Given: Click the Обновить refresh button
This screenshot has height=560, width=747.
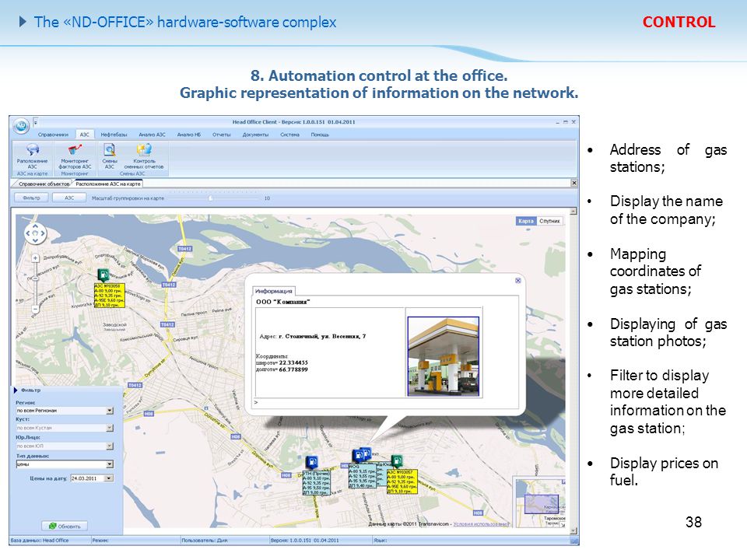Looking at the screenshot, I should pyautogui.click(x=65, y=527).
